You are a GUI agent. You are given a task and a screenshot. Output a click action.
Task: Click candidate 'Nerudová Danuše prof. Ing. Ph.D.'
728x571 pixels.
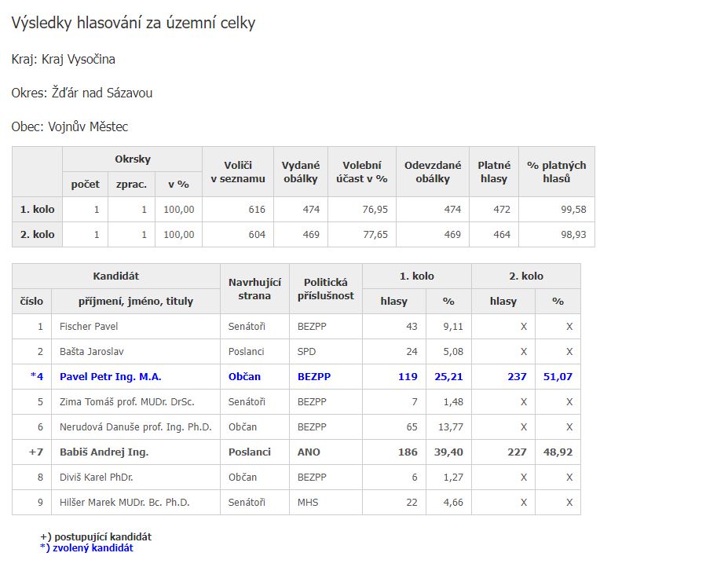(136, 426)
